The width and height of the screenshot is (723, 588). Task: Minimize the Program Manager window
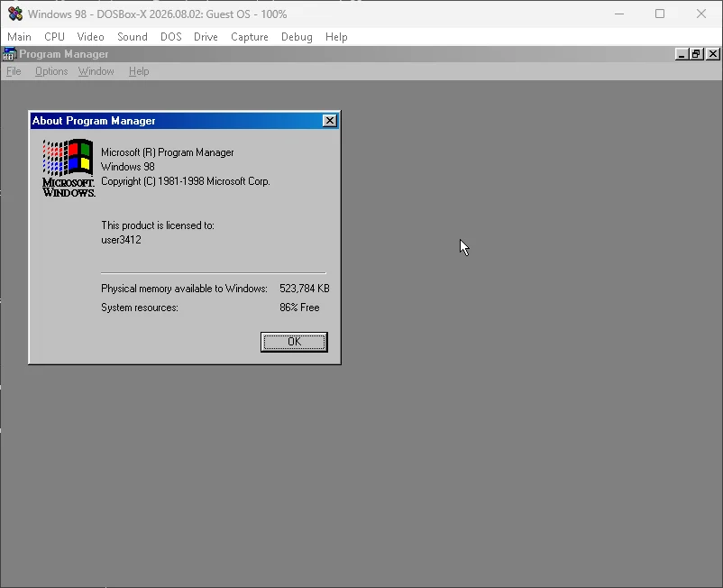tap(682, 54)
